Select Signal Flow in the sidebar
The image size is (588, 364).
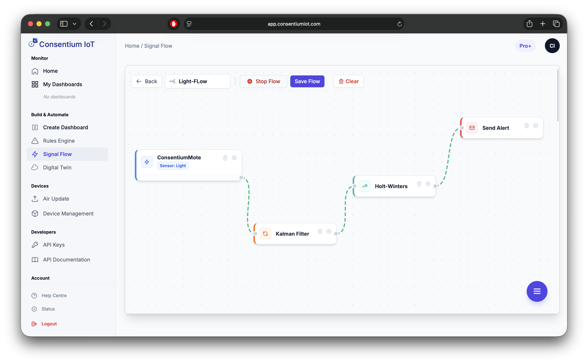pyautogui.click(x=67, y=154)
